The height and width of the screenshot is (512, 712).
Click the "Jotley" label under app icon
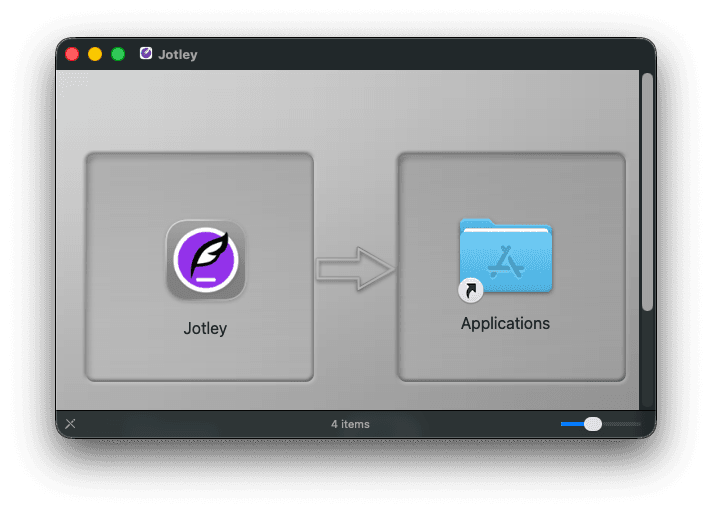tap(205, 329)
